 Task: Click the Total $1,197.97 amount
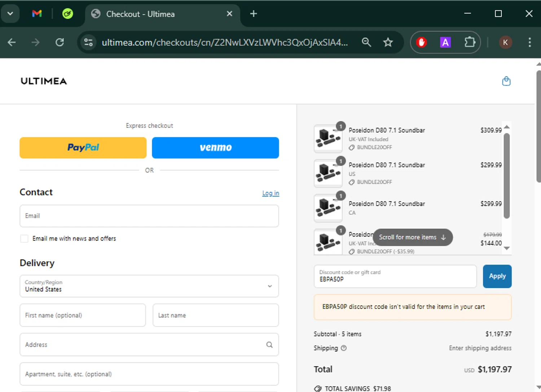point(495,369)
